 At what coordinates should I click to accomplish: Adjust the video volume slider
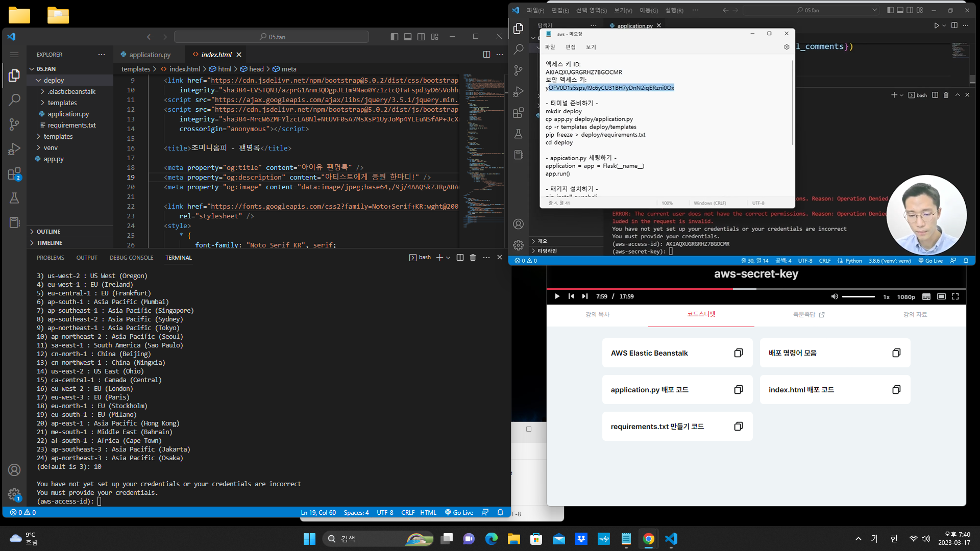pyautogui.click(x=859, y=296)
